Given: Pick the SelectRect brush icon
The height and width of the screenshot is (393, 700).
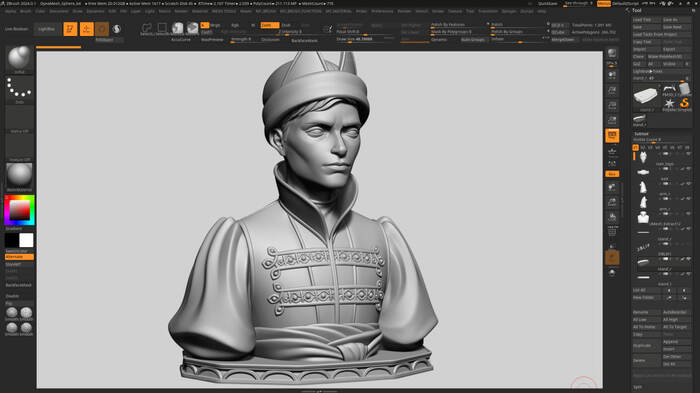Looking at the screenshot, I should [162, 29].
